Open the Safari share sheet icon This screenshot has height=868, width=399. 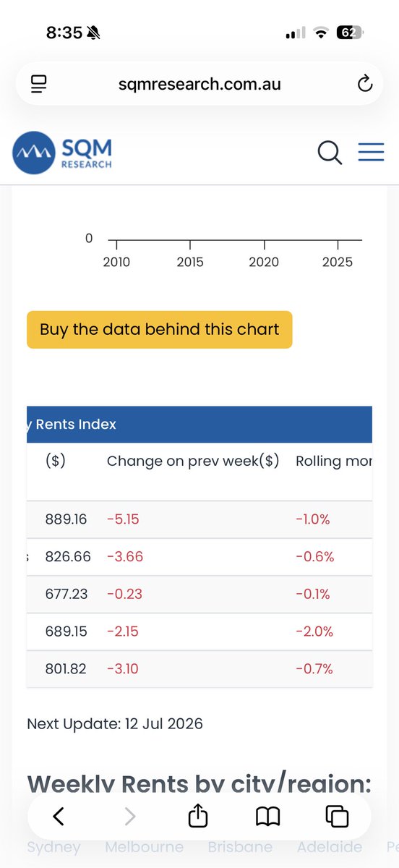198,816
